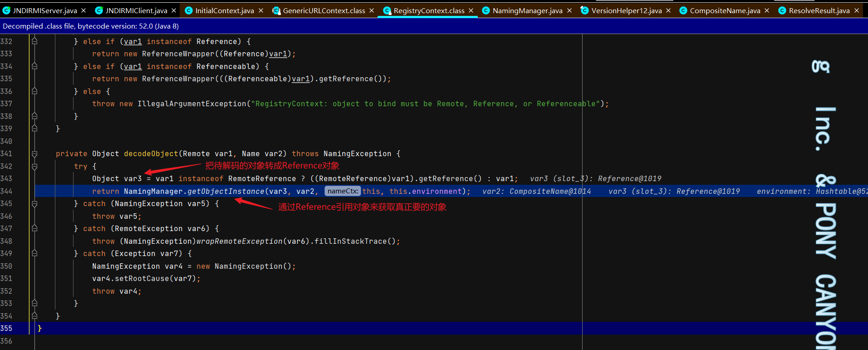Click the decodeObject method name
The height and width of the screenshot is (350, 868).
click(x=151, y=154)
